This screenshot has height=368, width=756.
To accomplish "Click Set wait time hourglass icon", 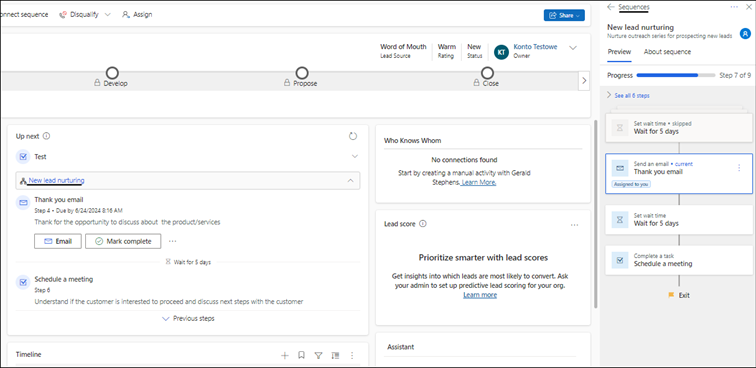I will [620, 219].
